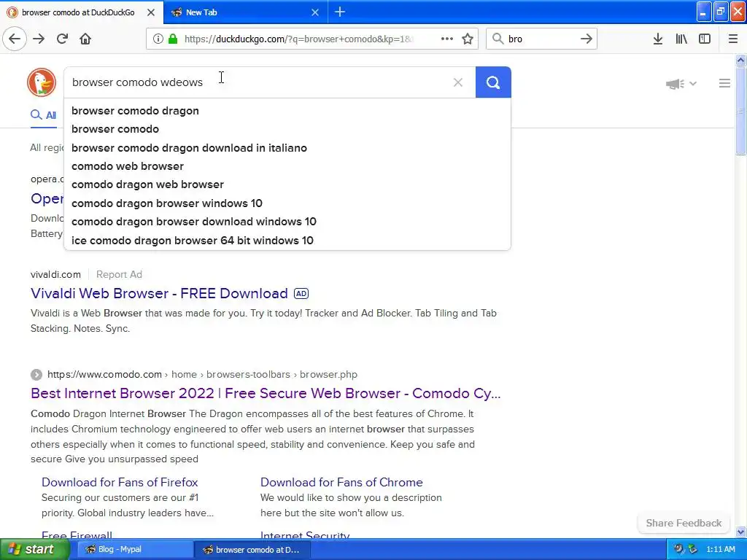Screen dimensions: 747x560
Task: Switch to Blog - Mypal taskbar window
Action: [135, 549]
